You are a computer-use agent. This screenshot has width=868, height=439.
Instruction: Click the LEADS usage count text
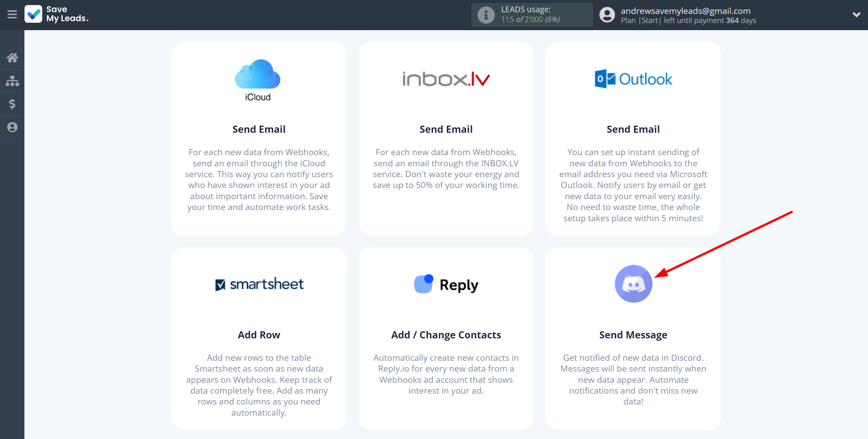(531, 20)
